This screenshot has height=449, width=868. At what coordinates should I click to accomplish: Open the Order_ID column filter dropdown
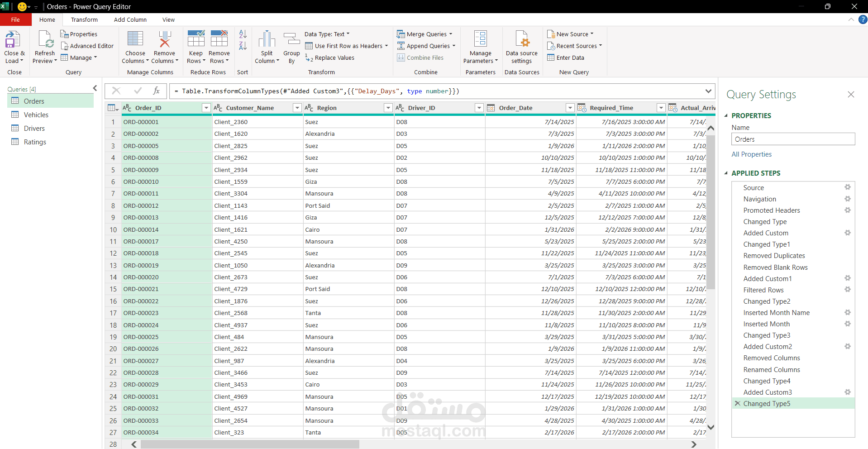click(206, 108)
